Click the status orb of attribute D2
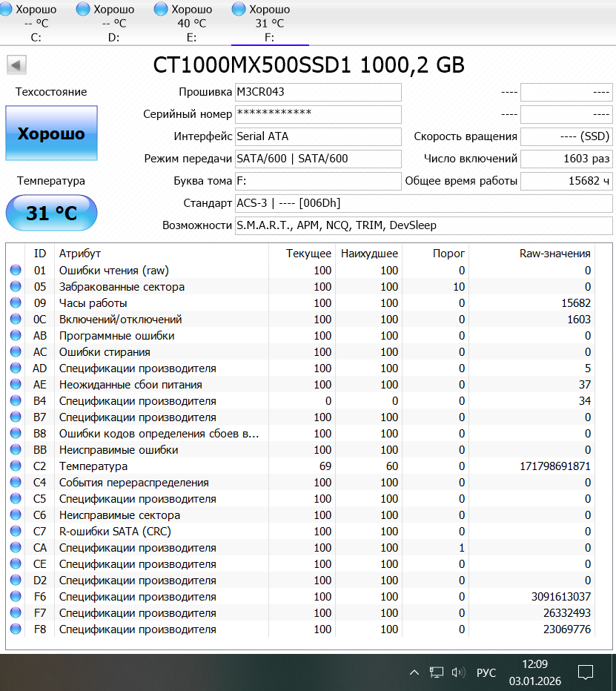 (x=16, y=580)
